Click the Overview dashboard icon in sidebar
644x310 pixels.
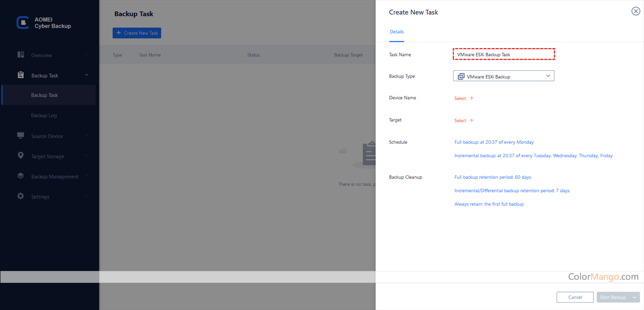(21, 55)
